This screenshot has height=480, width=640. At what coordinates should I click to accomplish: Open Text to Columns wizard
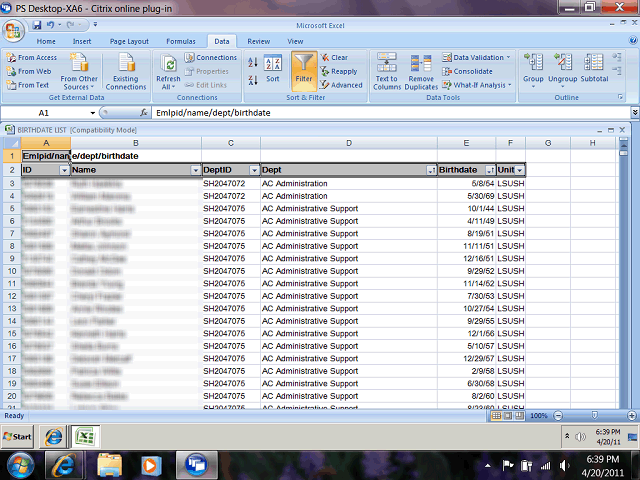(387, 71)
